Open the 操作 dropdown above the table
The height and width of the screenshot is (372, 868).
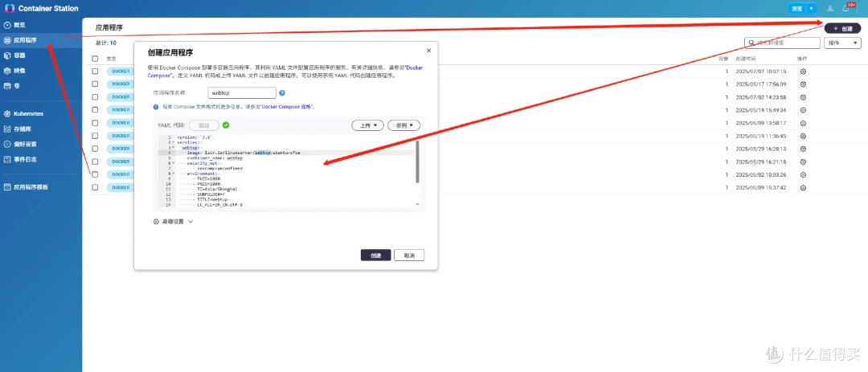pos(842,43)
